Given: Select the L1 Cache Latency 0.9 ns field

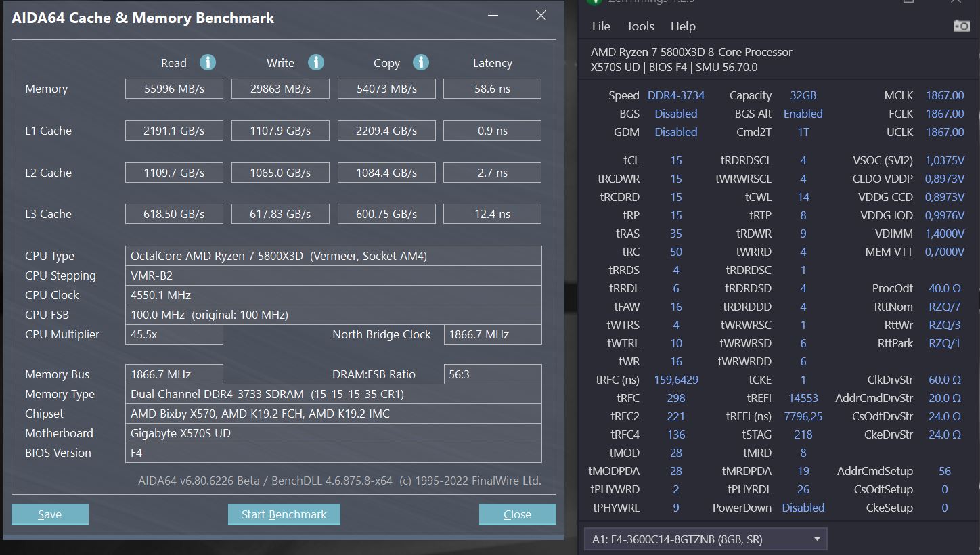Looking at the screenshot, I should tap(492, 131).
